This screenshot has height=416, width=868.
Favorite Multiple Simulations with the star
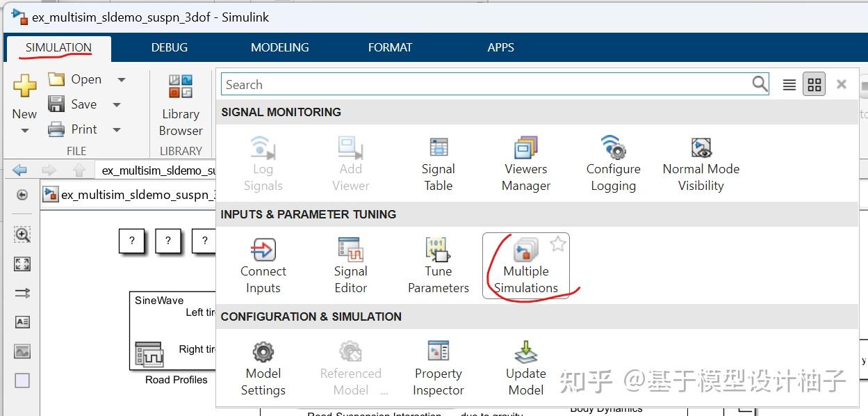pos(557,243)
